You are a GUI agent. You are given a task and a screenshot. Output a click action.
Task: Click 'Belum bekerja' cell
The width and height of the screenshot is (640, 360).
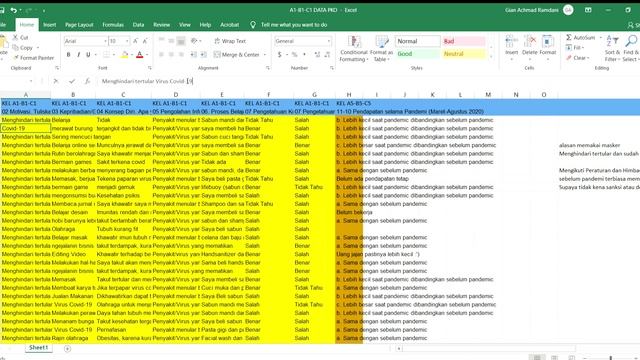(354, 212)
